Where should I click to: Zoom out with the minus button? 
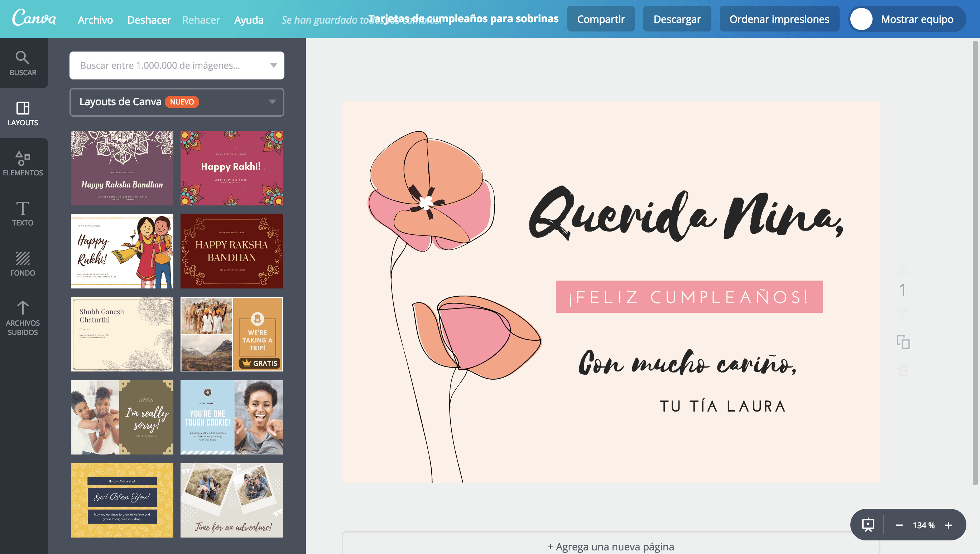coord(899,525)
